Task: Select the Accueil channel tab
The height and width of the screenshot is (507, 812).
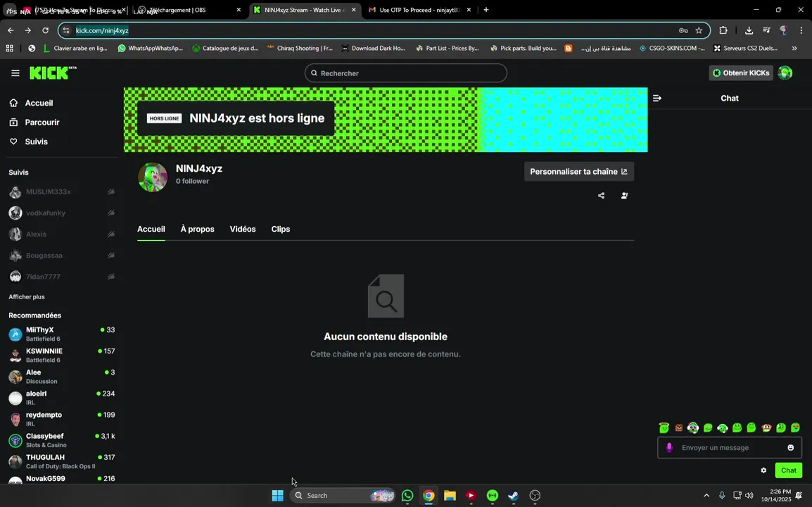Action: click(x=151, y=229)
